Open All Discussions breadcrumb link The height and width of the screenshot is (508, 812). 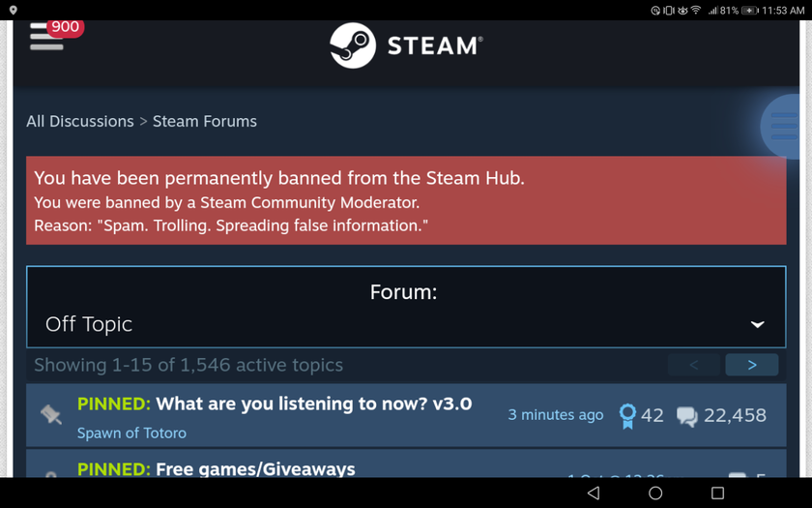(x=80, y=121)
